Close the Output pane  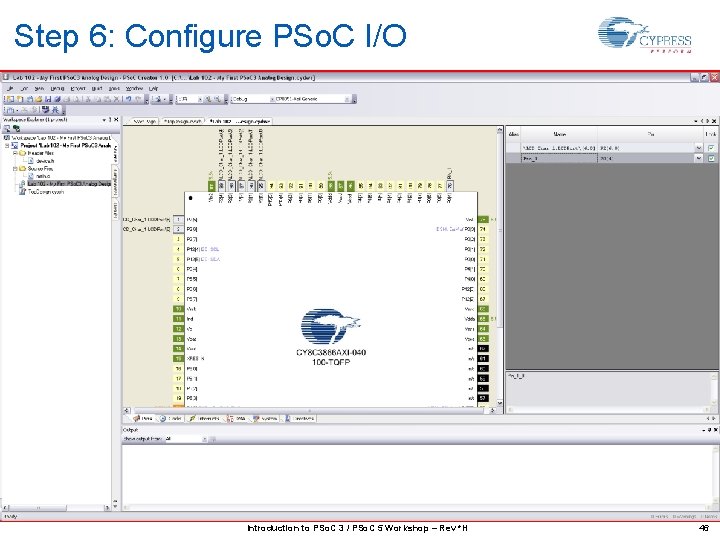[715, 430]
